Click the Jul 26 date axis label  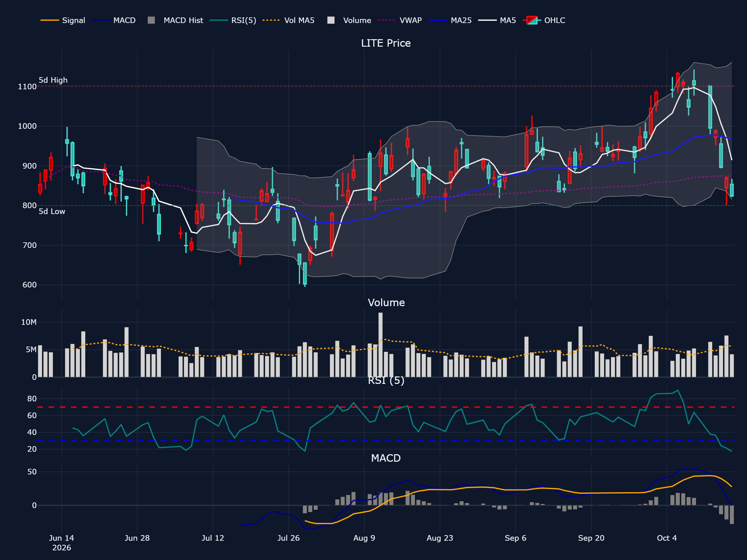click(289, 538)
